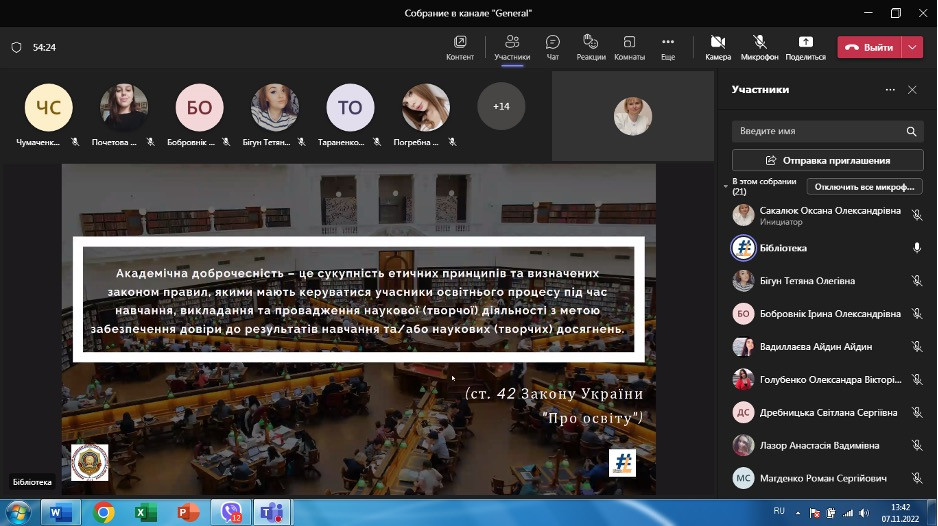Open dropdown arrow next to Leave (Выйти)
Screen dimensions: 938x526
coord(912,47)
